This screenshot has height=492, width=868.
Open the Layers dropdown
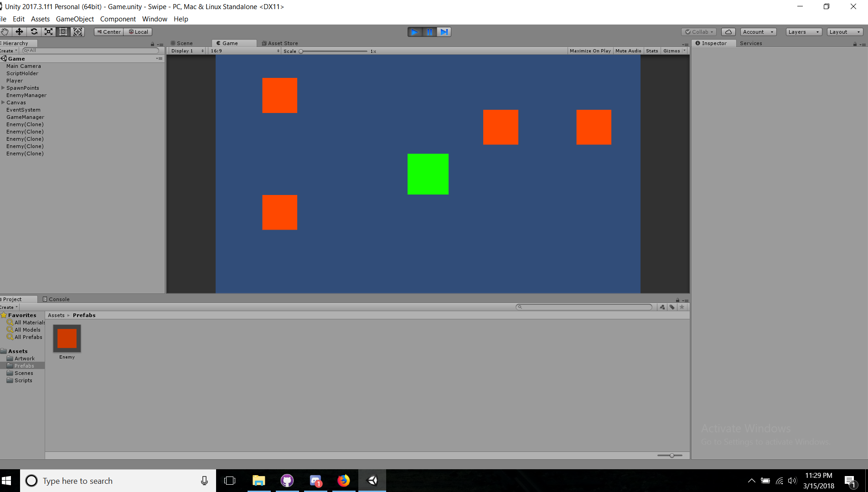(804, 32)
